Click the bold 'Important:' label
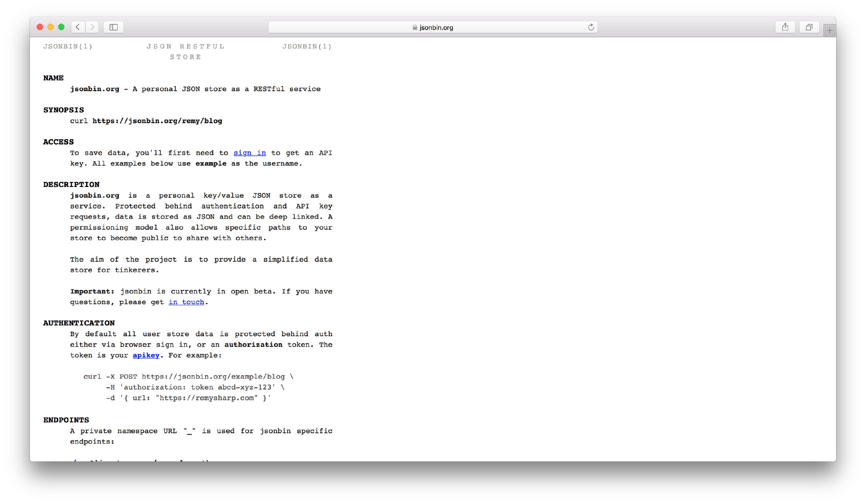This screenshot has width=866, height=504. 92,291
